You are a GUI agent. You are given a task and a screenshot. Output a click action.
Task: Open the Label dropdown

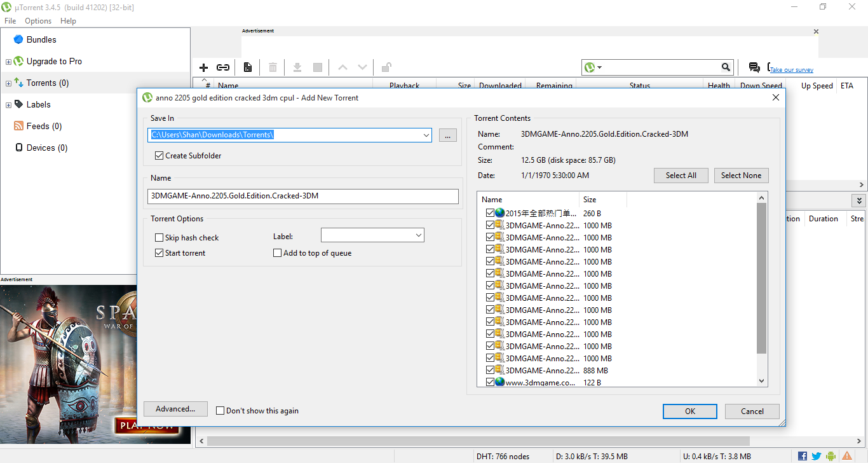(x=418, y=235)
